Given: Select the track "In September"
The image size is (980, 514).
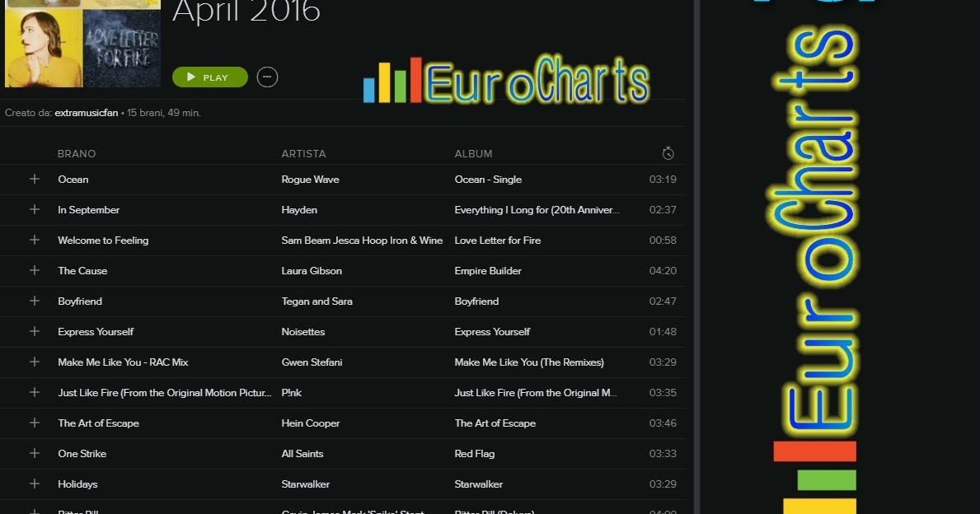Looking at the screenshot, I should pos(88,209).
